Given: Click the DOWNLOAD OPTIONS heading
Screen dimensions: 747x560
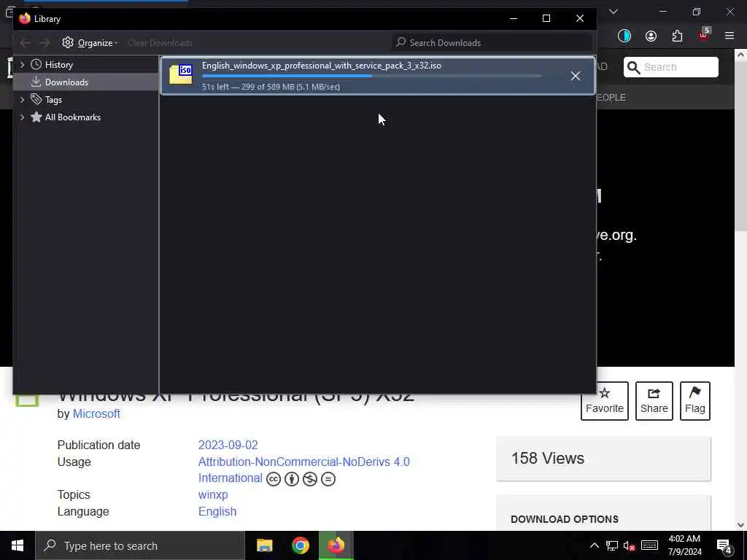Looking at the screenshot, I should pyautogui.click(x=565, y=519).
